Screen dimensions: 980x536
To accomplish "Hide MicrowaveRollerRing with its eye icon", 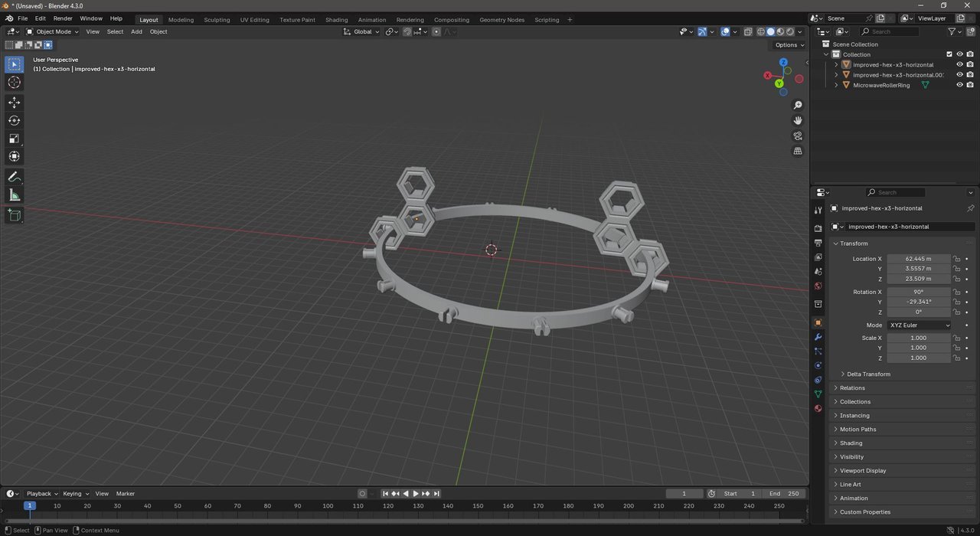I will 959,85.
